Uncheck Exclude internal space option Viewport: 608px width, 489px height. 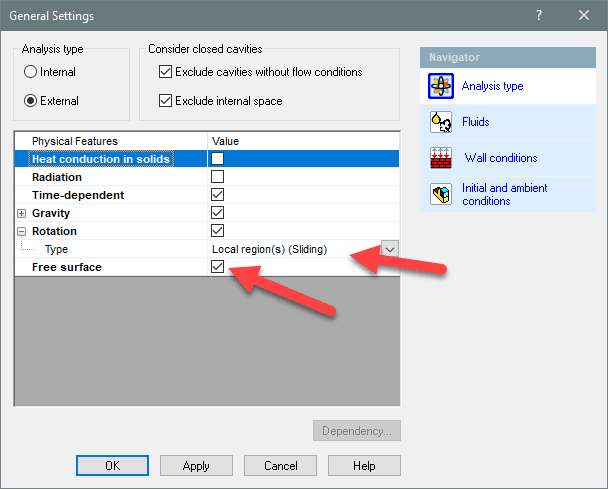(165, 101)
